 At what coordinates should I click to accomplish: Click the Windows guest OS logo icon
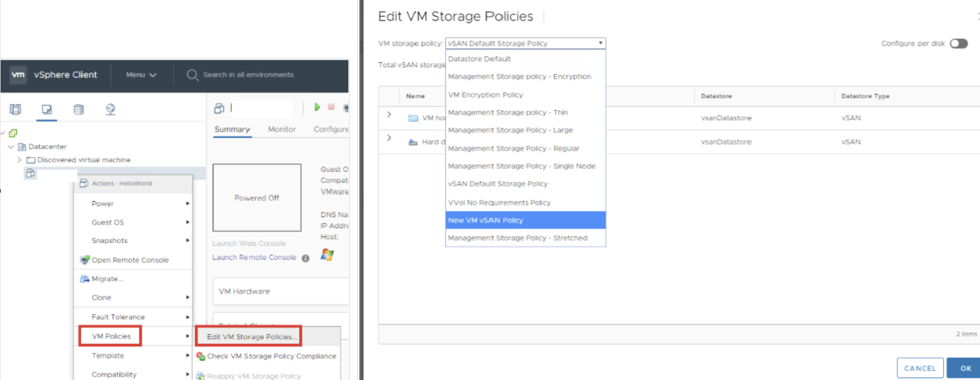coord(327,255)
